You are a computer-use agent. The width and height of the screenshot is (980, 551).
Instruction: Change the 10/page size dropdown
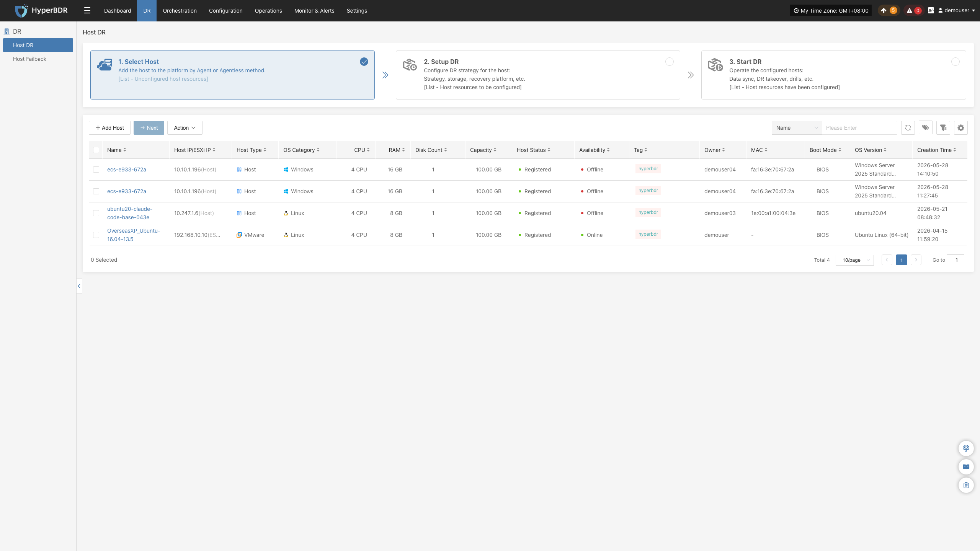854,260
